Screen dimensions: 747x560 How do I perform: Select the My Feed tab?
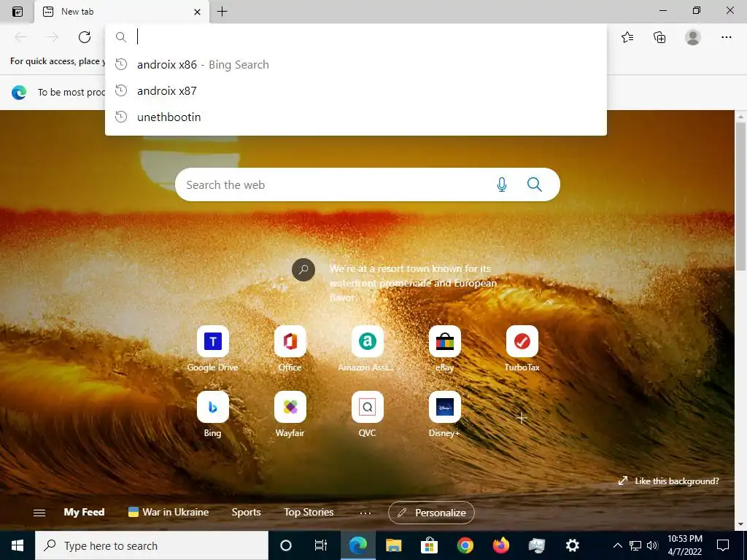(85, 513)
